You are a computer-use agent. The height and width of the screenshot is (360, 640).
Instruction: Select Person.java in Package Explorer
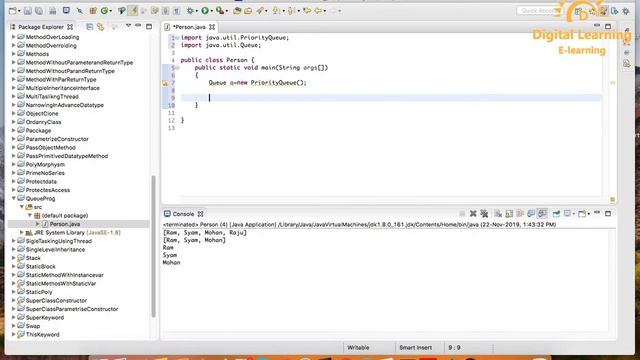64,224
